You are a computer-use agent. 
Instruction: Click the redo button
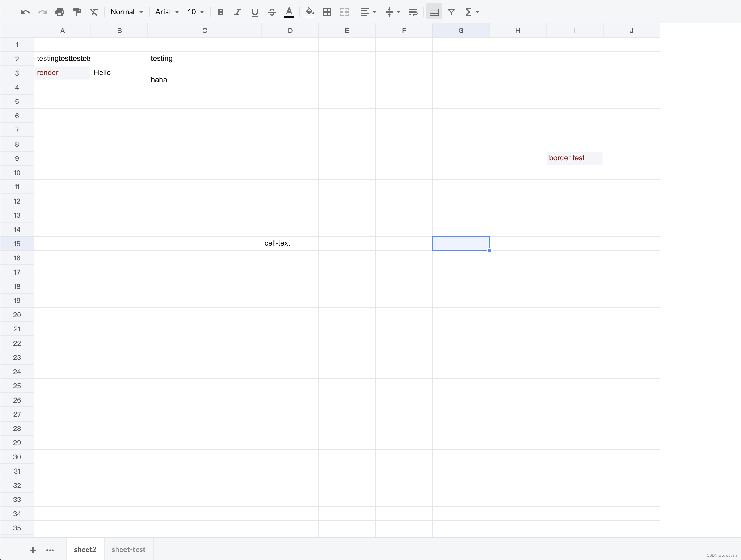pos(42,11)
